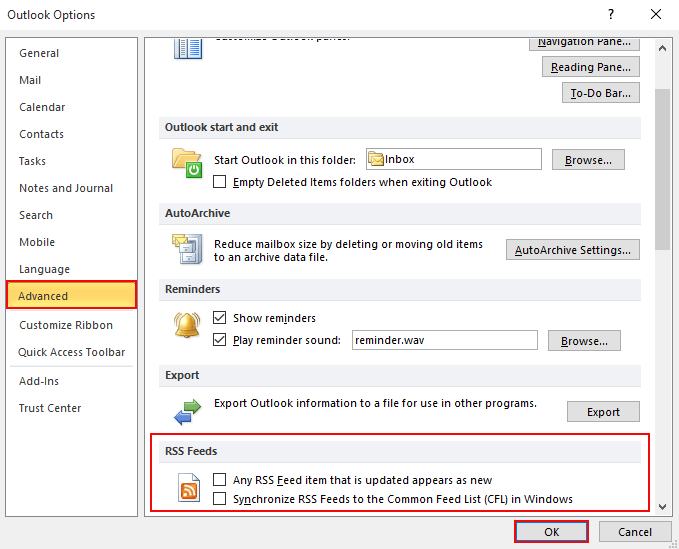
Task: Click the Reminders section heading
Action: pyautogui.click(x=192, y=289)
